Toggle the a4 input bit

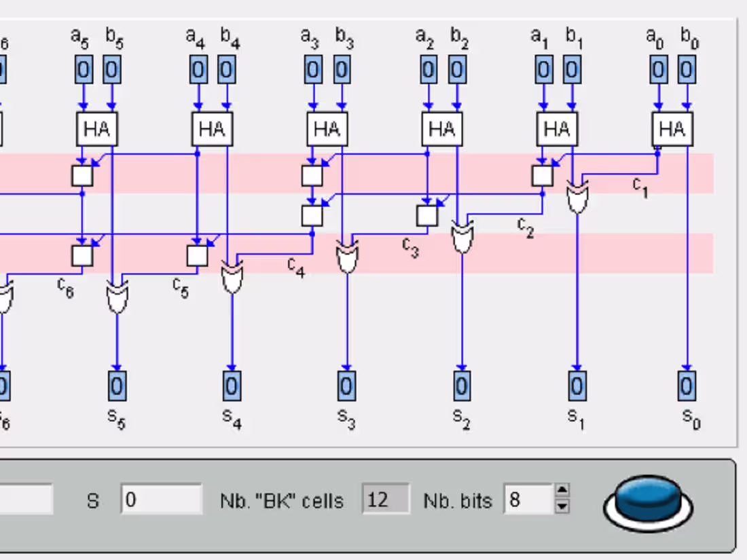[x=199, y=69]
